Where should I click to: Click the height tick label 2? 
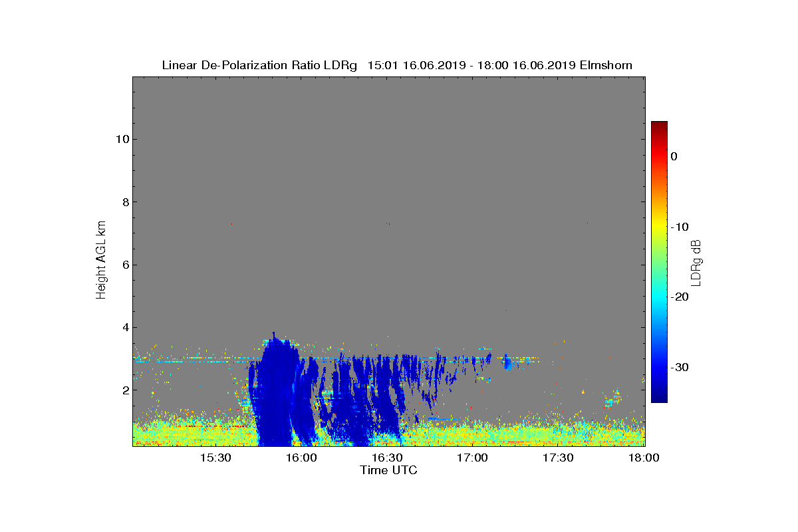[x=124, y=390]
